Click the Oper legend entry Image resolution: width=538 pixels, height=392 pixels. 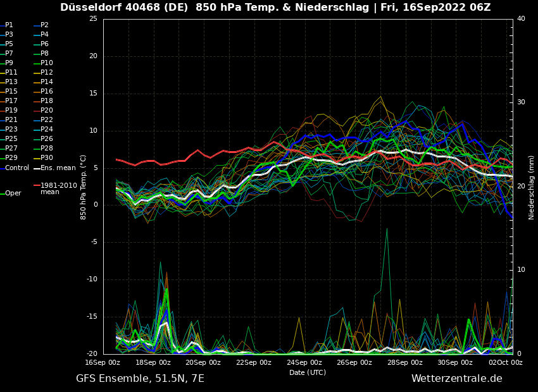13,193
